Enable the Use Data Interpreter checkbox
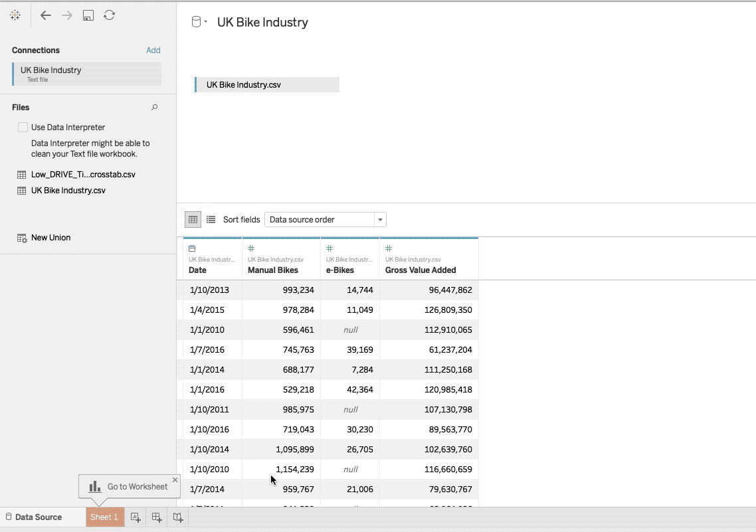Viewport: 756px width, 532px height. [23, 128]
